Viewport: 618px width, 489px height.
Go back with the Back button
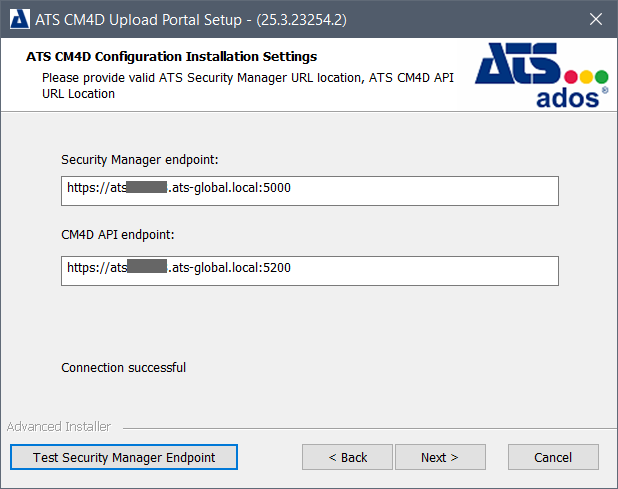[347, 457]
